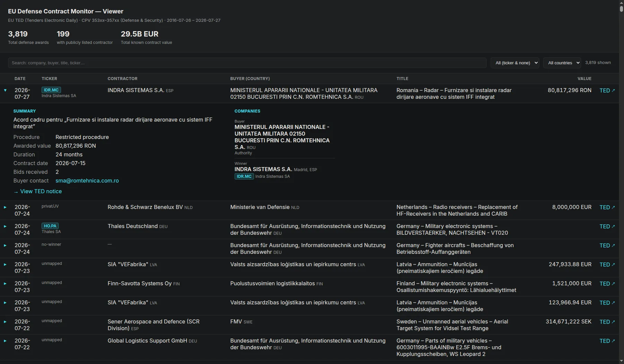
Task: Click buyer Ministerie van Defensie
Action: point(260,207)
